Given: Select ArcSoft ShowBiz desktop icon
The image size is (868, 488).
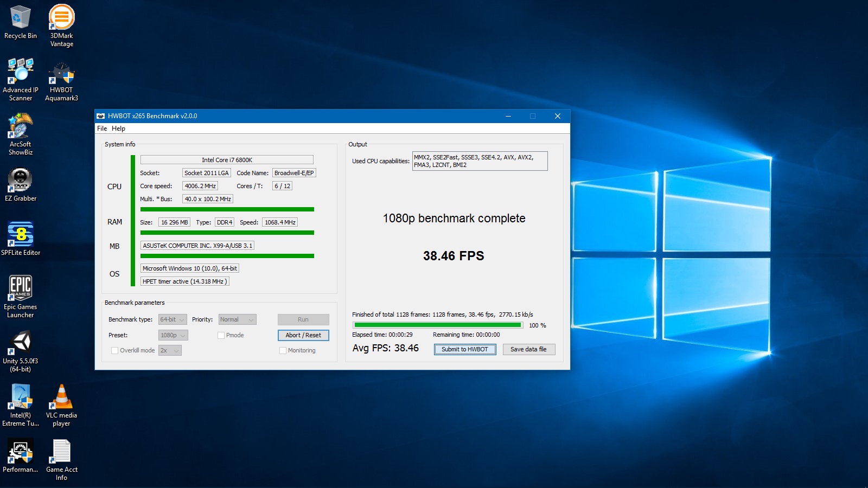Looking at the screenshot, I should click(21, 134).
